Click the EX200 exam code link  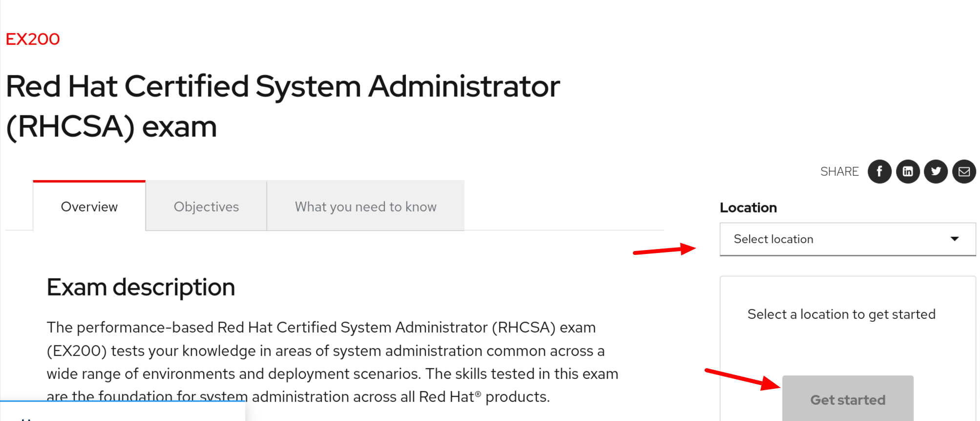coord(32,39)
